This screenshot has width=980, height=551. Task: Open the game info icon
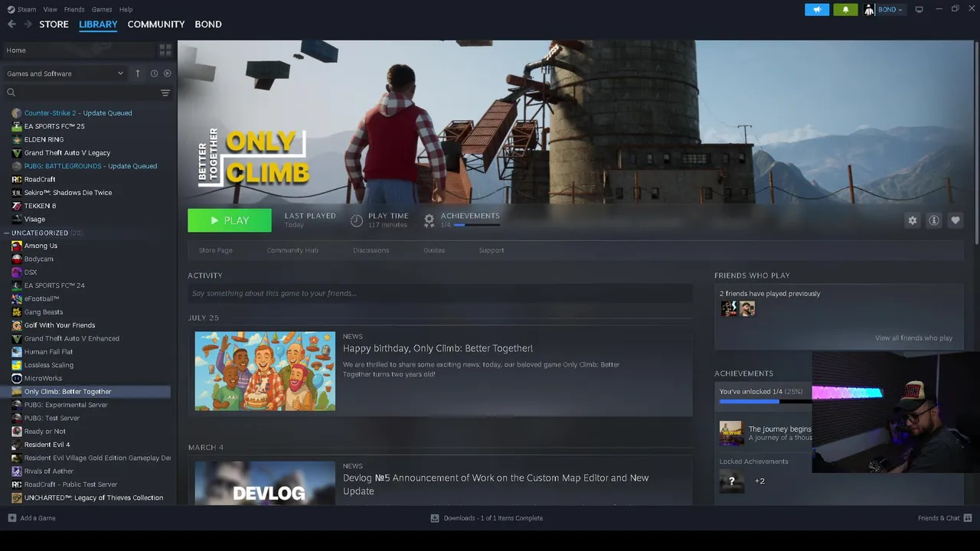tap(933, 220)
